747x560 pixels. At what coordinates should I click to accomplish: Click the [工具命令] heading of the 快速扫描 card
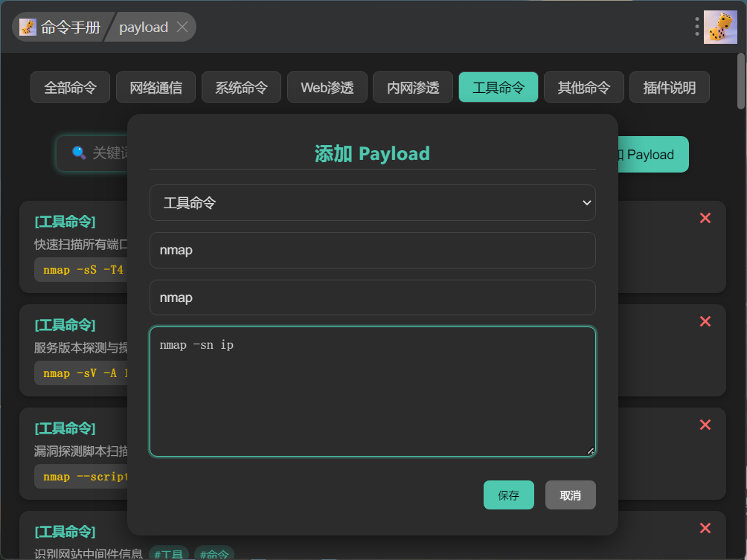click(x=65, y=222)
